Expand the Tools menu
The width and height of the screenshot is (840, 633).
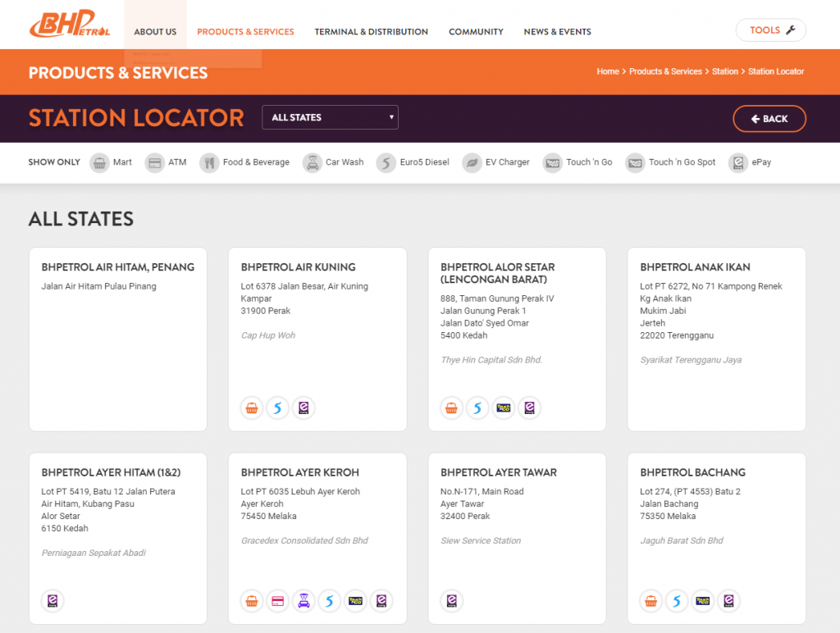[x=770, y=30]
